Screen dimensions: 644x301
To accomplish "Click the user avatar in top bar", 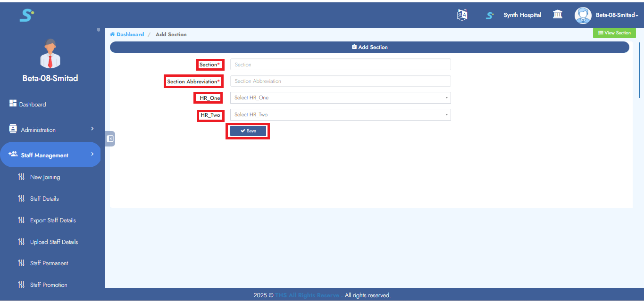I will tap(583, 15).
